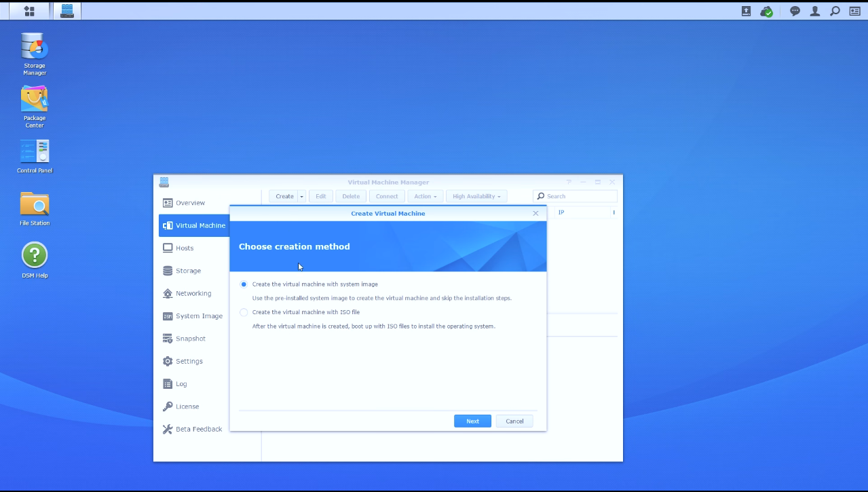This screenshot has height=492, width=868.
Task: Select creating virtual machine with system image
Action: [x=244, y=284]
